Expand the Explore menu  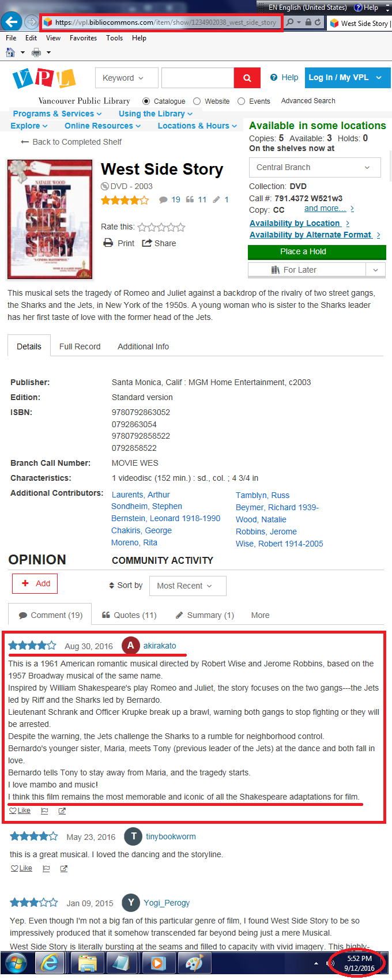[x=29, y=126]
